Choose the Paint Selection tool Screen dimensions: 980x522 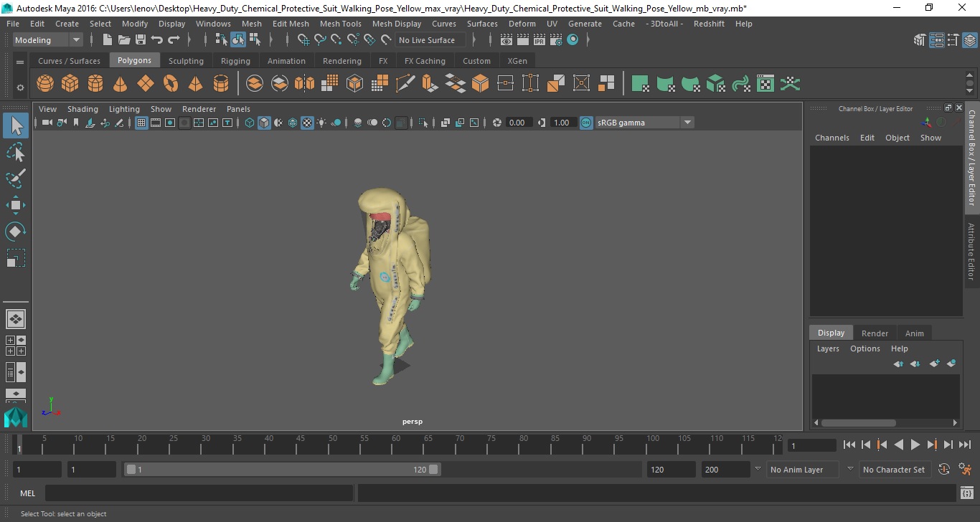click(16, 179)
